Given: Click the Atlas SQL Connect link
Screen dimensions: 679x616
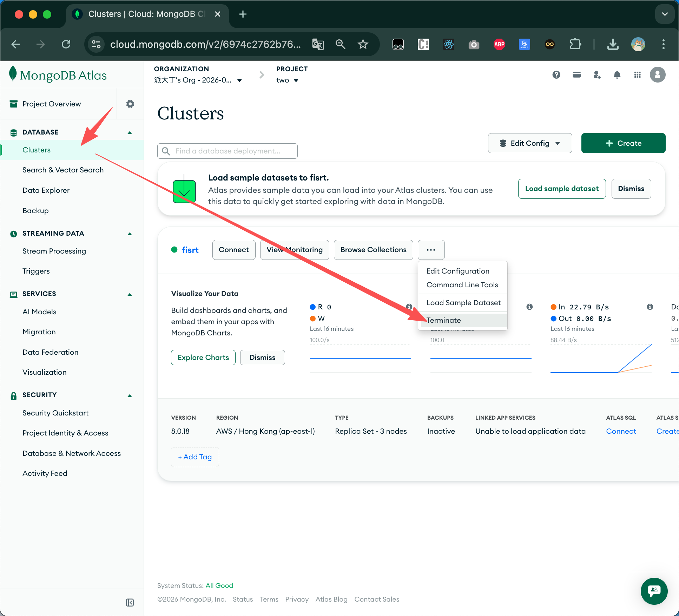Looking at the screenshot, I should coord(621,431).
